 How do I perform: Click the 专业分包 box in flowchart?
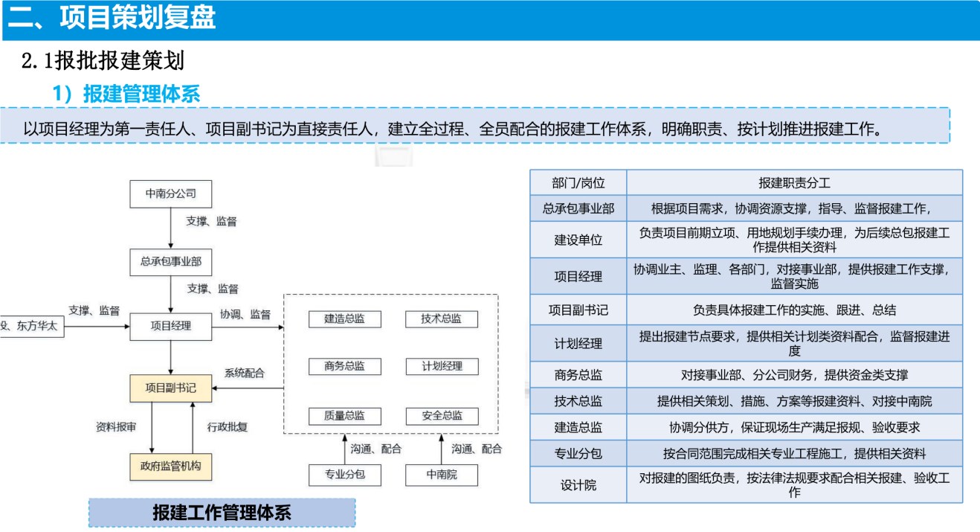(344, 474)
